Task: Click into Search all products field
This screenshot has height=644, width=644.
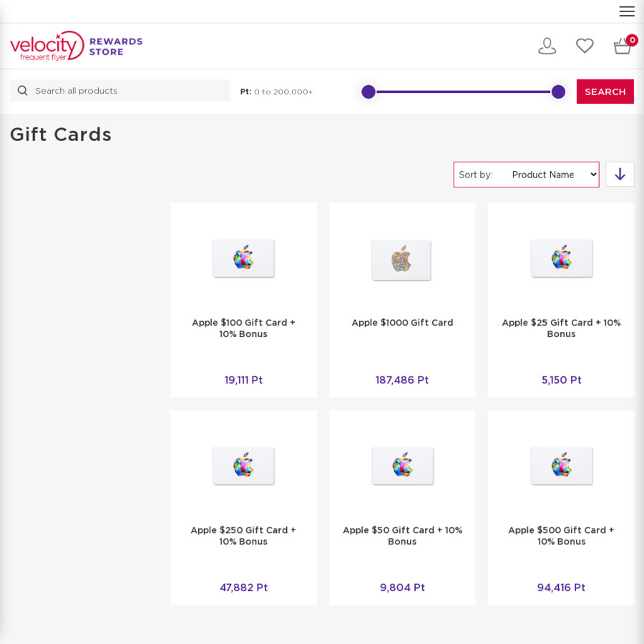Action: (x=129, y=91)
